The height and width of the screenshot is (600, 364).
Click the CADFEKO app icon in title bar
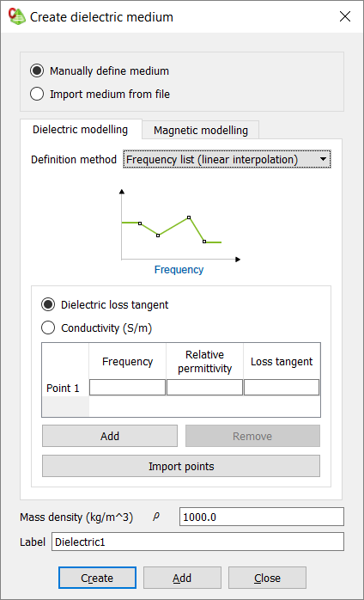point(17,17)
